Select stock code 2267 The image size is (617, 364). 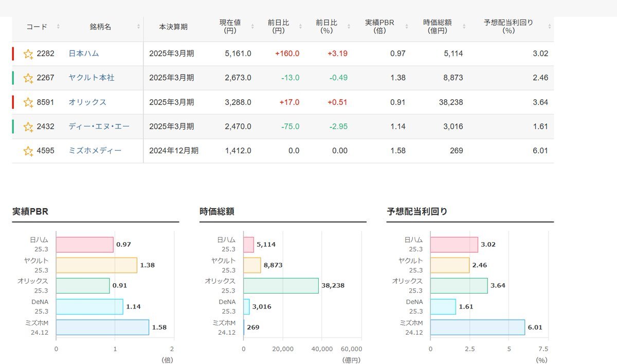pyautogui.click(x=45, y=78)
